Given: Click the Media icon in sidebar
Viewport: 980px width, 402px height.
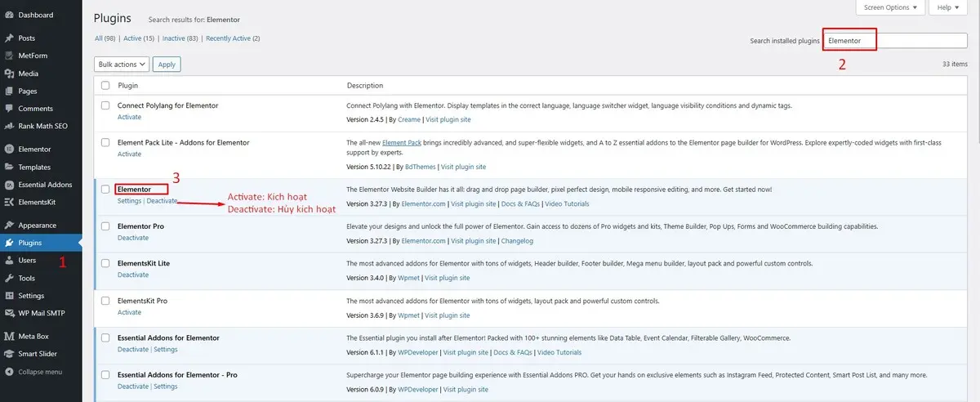Looking at the screenshot, I should coord(9,74).
